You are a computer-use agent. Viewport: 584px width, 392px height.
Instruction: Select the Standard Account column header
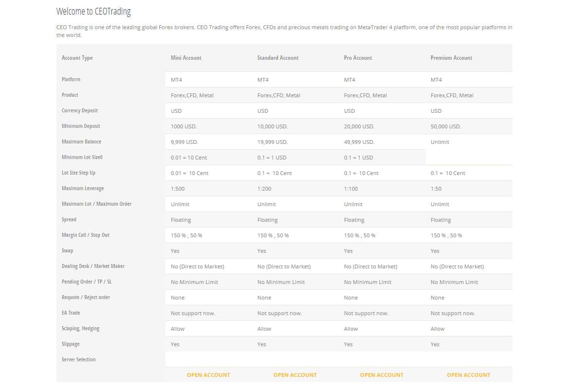click(x=278, y=58)
